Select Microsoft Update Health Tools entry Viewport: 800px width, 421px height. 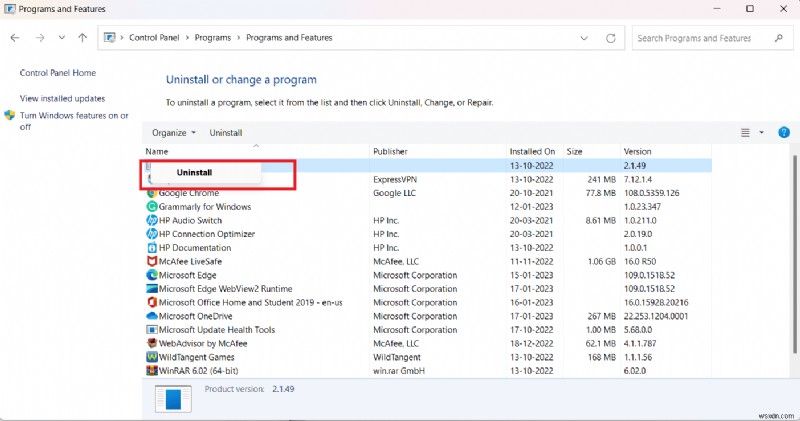click(217, 330)
